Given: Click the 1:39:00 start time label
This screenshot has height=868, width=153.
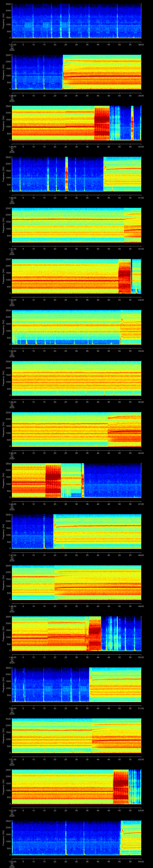Looking at the screenshot, I should pos(12,147).
